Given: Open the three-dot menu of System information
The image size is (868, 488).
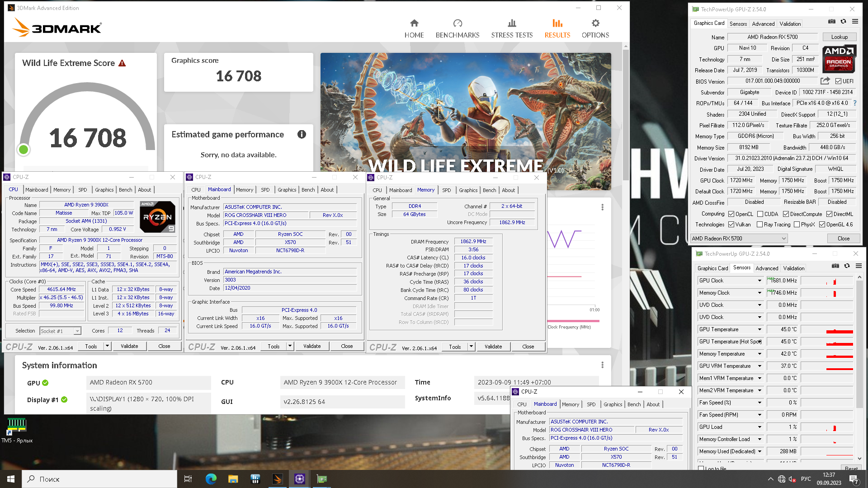Looking at the screenshot, I should [602, 365].
